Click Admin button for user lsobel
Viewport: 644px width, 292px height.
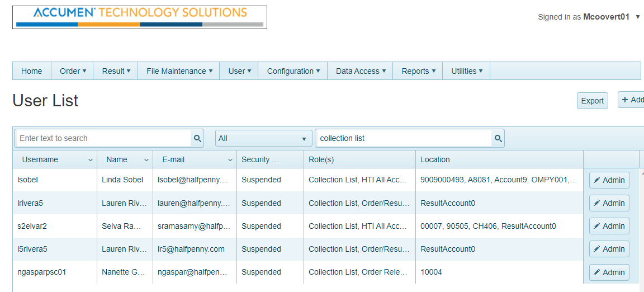coord(609,180)
